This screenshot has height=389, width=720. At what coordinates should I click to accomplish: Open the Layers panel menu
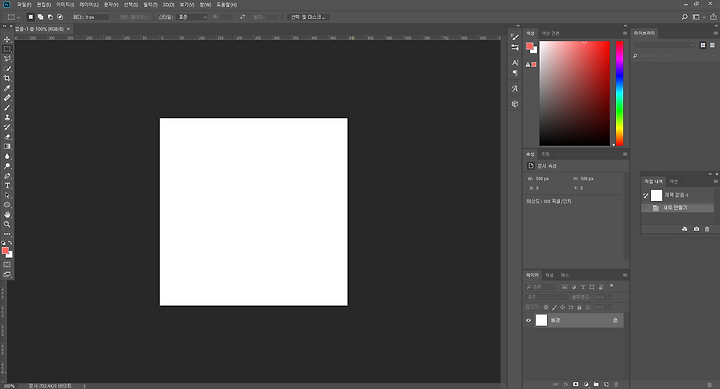624,275
